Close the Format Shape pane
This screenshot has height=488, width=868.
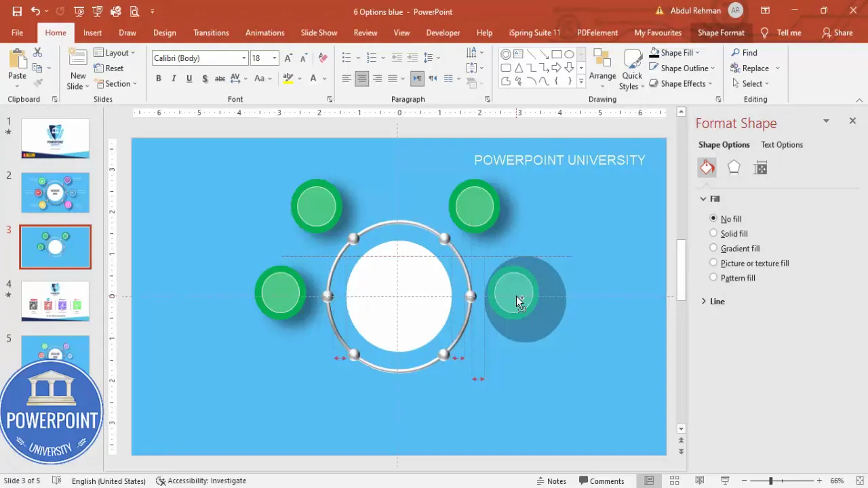852,121
